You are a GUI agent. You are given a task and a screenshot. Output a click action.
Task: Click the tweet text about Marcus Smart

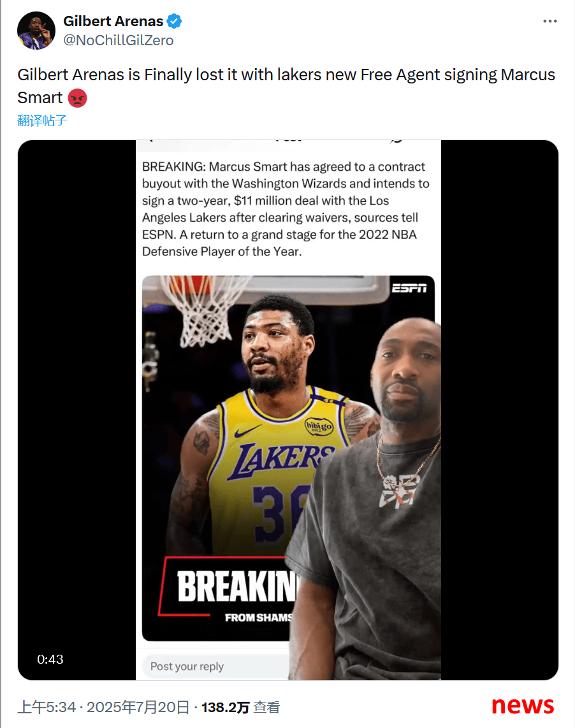(x=286, y=86)
